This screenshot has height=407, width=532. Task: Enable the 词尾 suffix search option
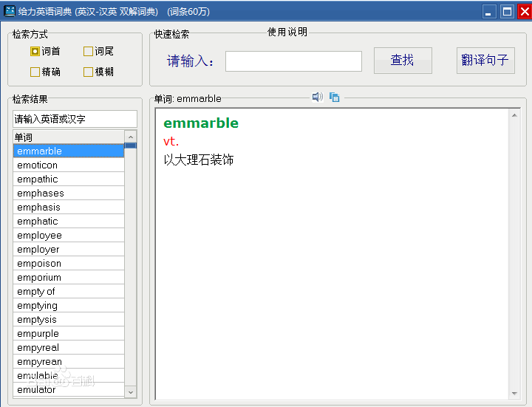pos(88,51)
